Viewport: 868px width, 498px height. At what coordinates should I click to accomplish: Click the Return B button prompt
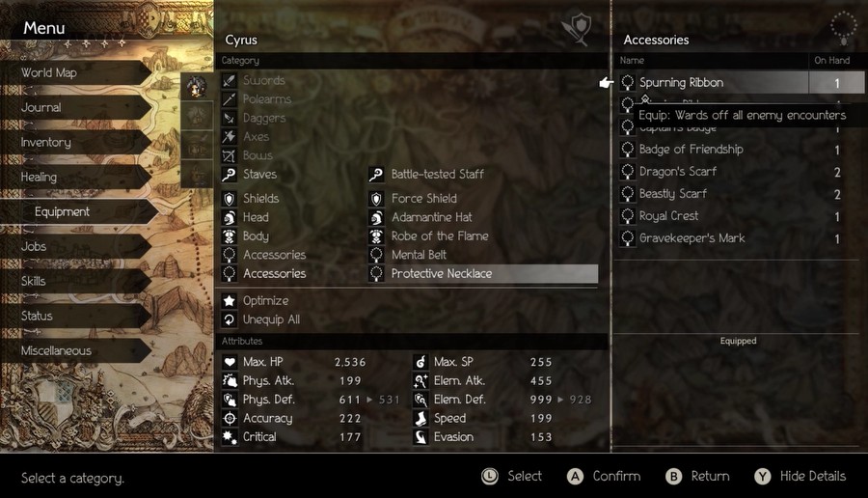click(697, 477)
